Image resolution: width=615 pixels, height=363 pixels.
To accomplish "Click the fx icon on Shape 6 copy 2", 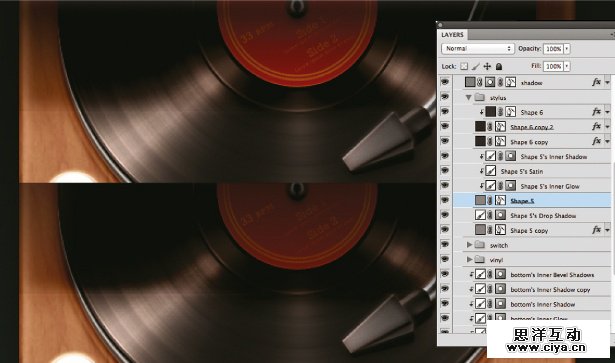I will [596, 126].
